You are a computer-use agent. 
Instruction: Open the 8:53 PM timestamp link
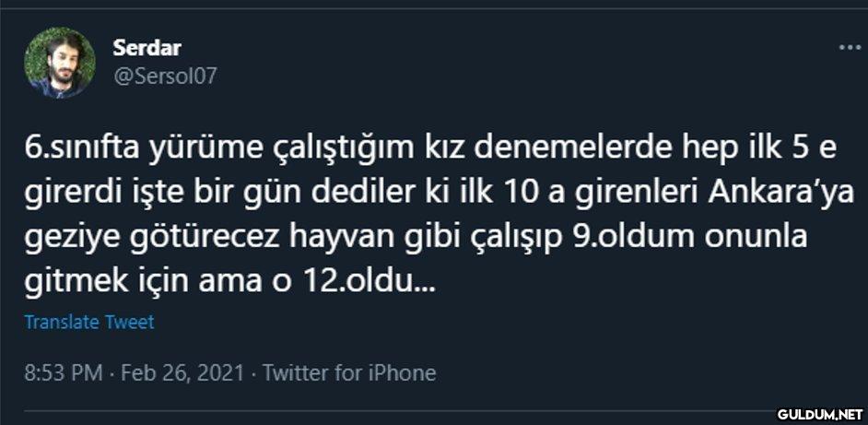click(x=63, y=372)
